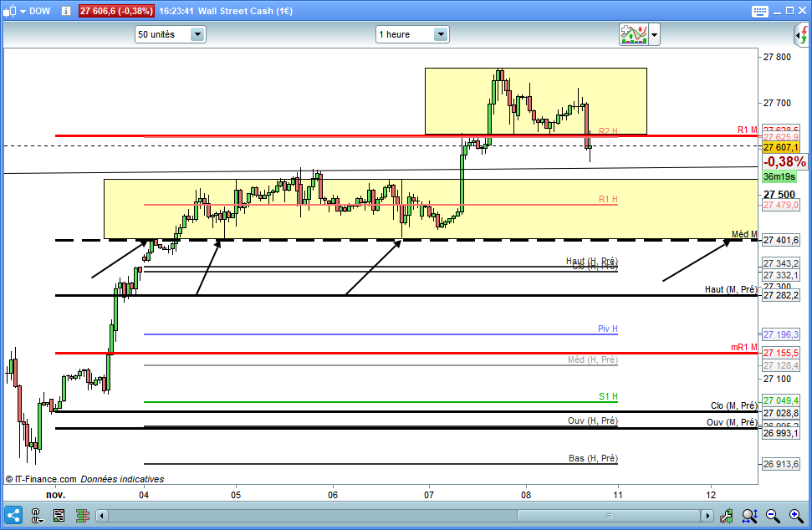The image size is (812, 530).
Task: Click the share chart icon
Action: coord(13,516)
